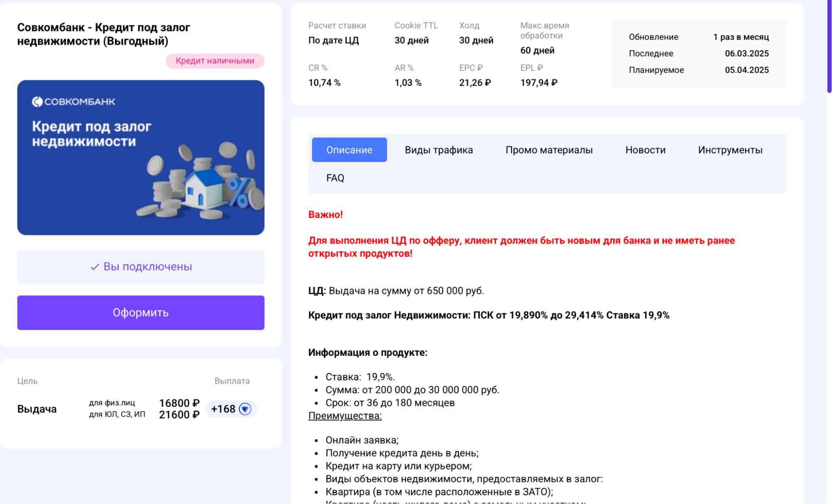Viewport: 832px width, 504px height.
Task: Click the Сумма: от 200 000 bullet
Action: click(x=412, y=390)
